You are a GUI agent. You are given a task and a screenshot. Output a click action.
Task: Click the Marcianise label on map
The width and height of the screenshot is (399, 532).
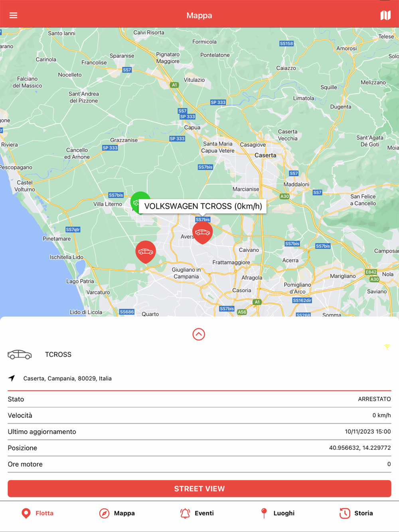[246, 189]
